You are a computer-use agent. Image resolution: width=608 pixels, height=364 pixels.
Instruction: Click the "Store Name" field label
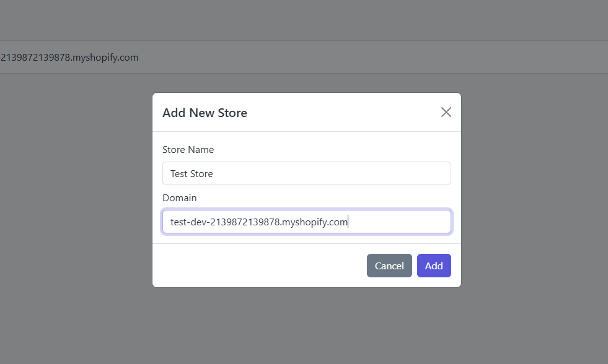pyautogui.click(x=188, y=150)
